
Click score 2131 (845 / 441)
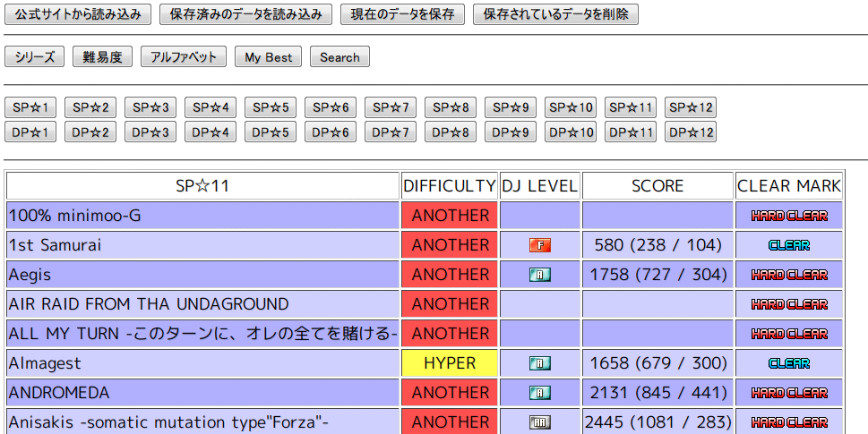[657, 393]
